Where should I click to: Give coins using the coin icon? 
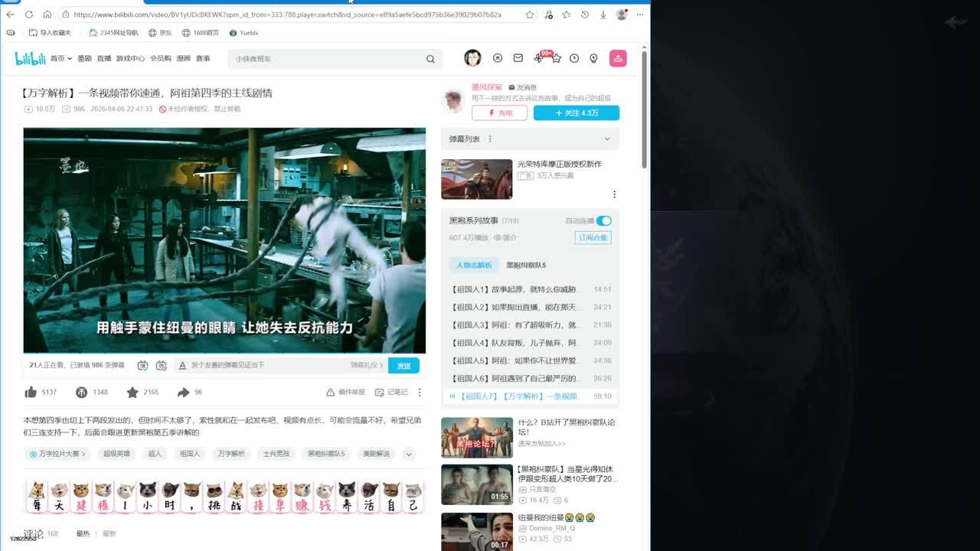point(82,392)
